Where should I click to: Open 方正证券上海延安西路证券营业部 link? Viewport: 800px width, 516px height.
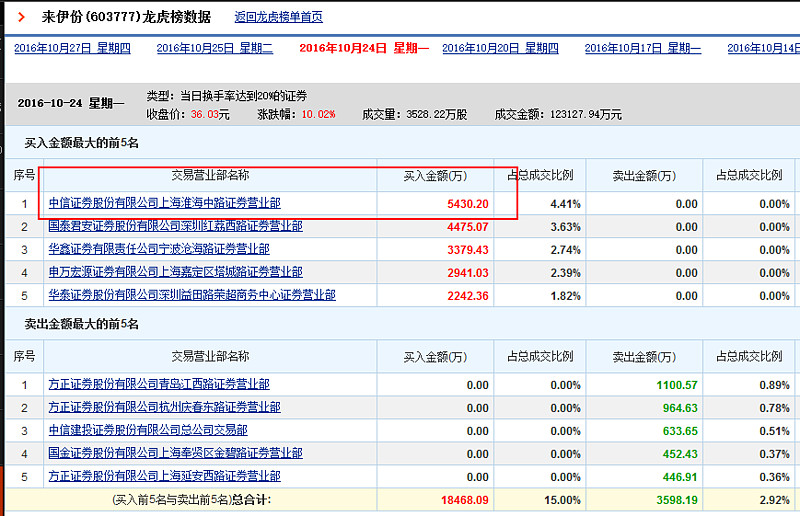[165, 476]
